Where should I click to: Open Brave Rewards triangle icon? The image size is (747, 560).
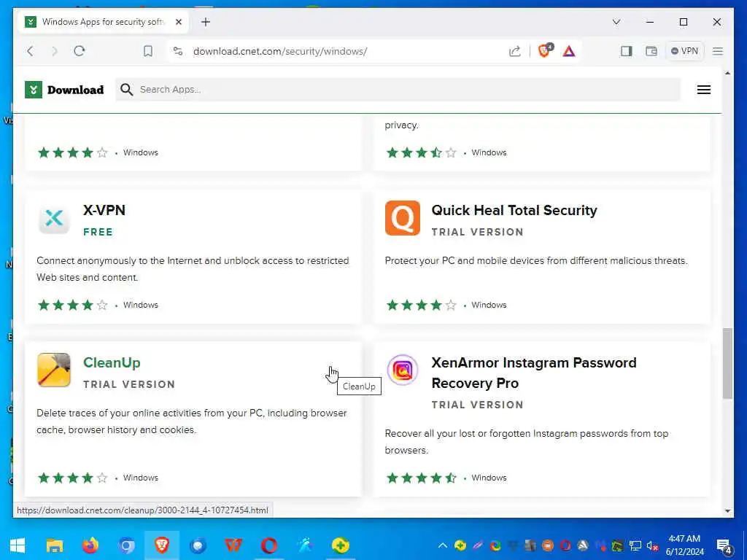(x=569, y=51)
